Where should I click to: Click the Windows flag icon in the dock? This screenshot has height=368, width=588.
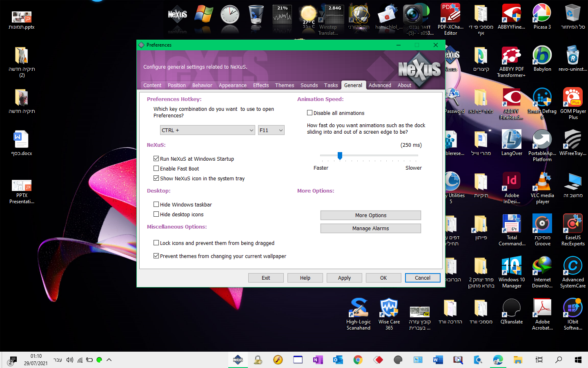pyautogui.click(x=203, y=15)
